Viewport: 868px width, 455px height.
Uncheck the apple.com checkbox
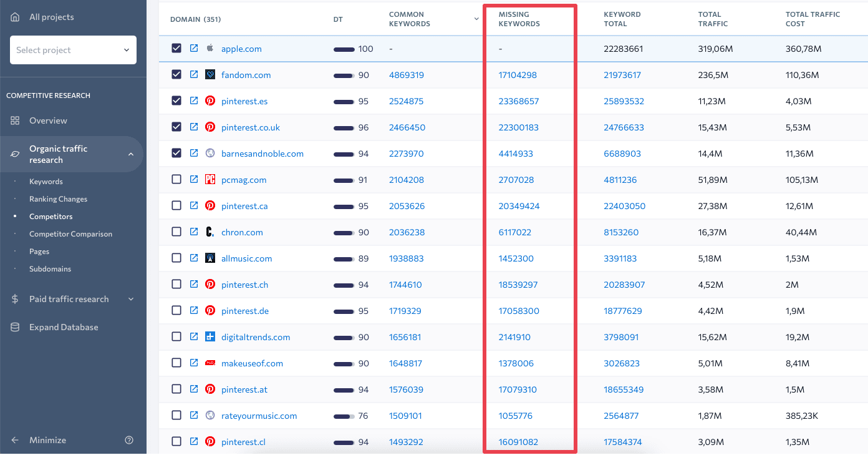pyautogui.click(x=176, y=48)
